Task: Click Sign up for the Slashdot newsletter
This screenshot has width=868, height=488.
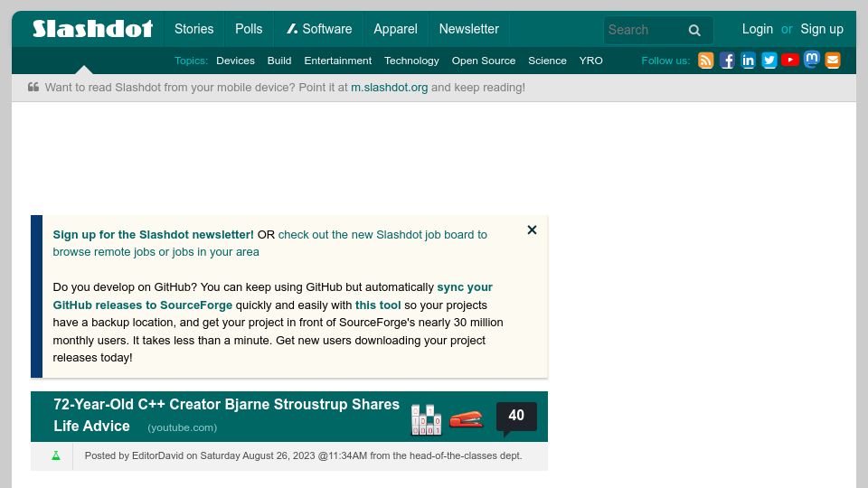Action: tap(154, 235)
